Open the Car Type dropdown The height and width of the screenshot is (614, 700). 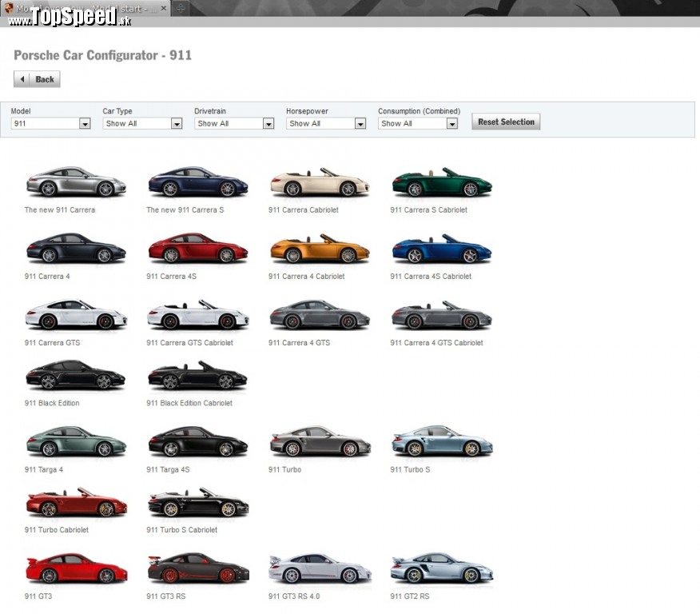[142, 123]
